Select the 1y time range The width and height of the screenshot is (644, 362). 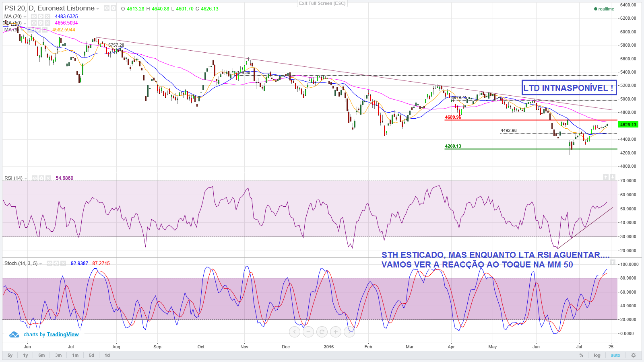[25, 355]
